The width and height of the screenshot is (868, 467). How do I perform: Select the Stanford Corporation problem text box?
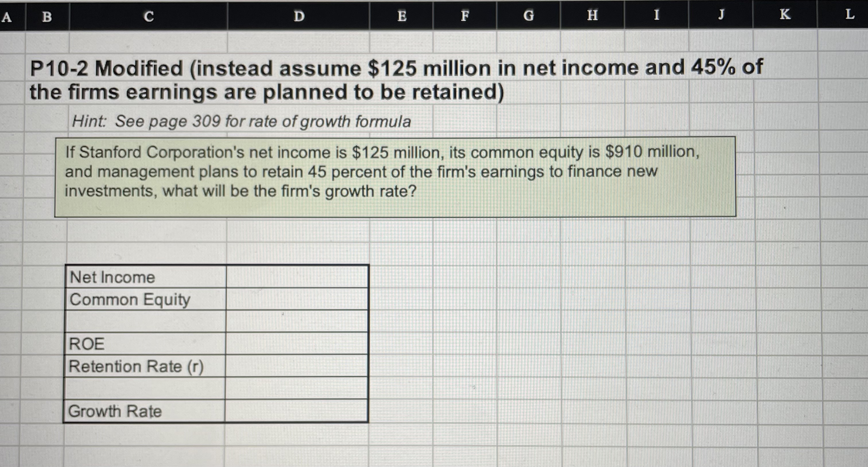395,177
